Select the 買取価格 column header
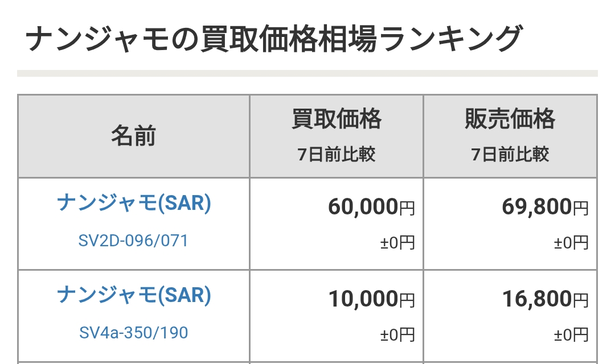 [x=337, y=119]
